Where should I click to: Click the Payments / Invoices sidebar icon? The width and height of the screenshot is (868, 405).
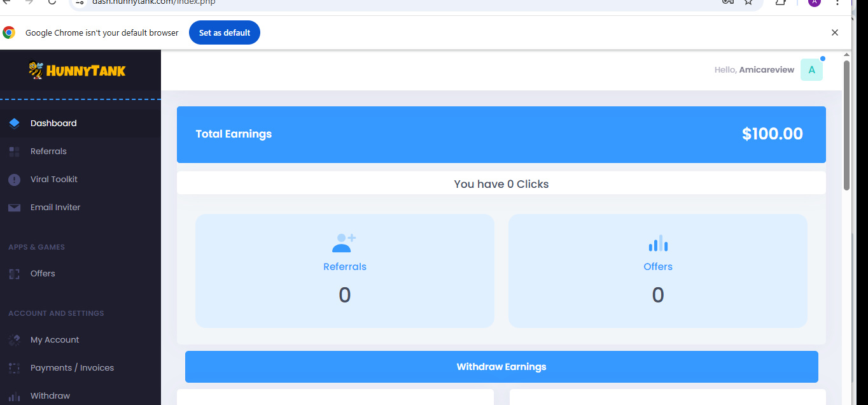15,368
